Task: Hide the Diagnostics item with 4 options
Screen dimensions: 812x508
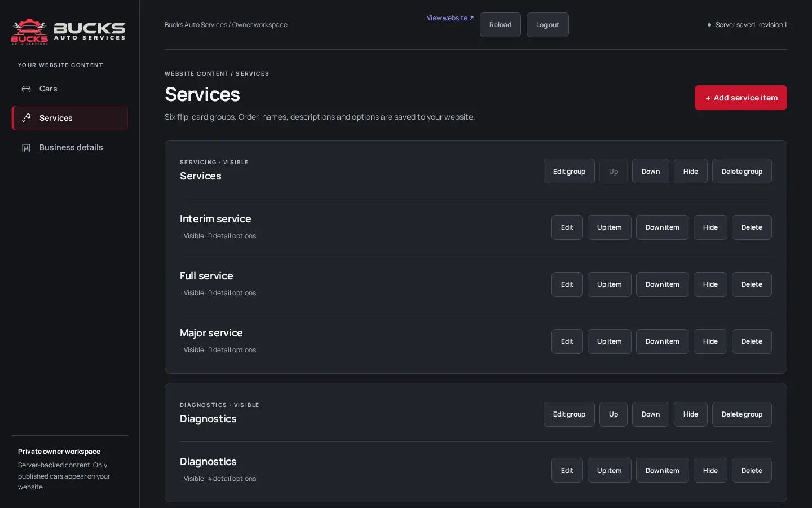Action: click(710, 470)
